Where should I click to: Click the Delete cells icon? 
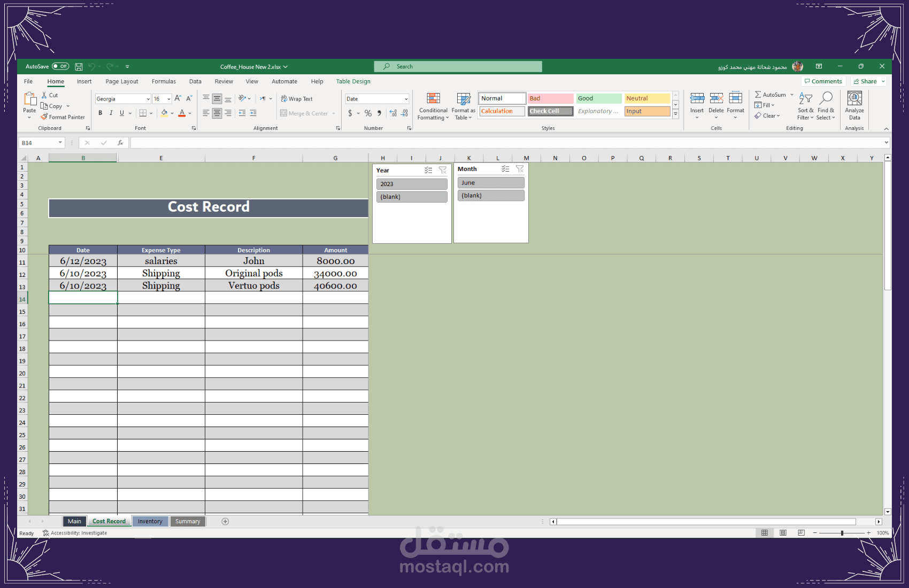tap(716, 99)
